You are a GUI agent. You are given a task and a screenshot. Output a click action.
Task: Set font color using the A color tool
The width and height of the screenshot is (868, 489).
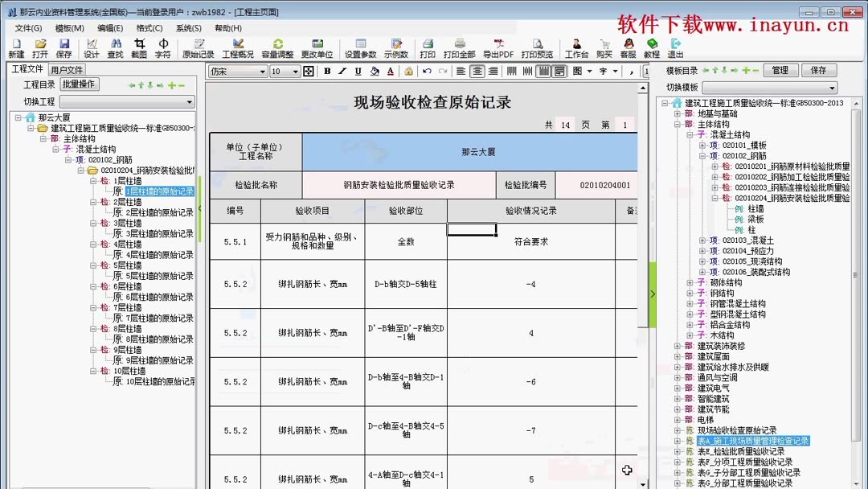pyautogui.click(x=388, y=71)
